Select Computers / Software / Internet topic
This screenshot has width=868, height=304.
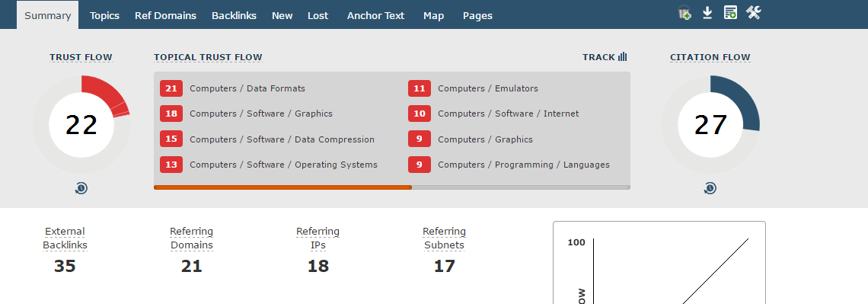click(x=508, y=114)
